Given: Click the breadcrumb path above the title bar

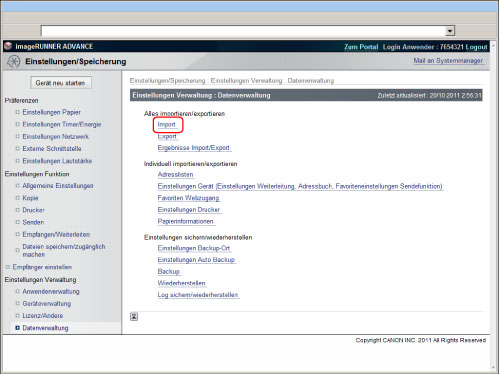Looking at the screenshot, I should [232, 81].
